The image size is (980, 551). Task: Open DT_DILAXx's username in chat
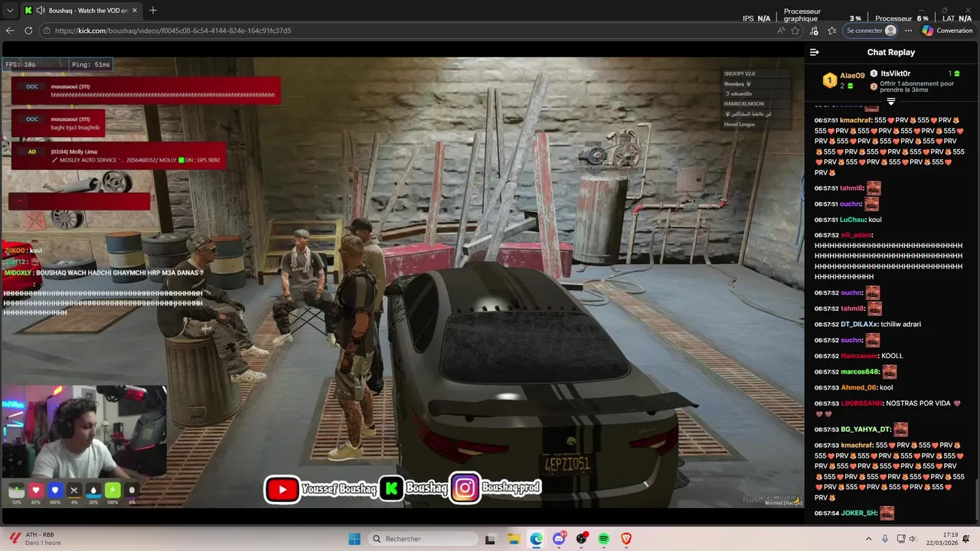[x=859, y=324]
